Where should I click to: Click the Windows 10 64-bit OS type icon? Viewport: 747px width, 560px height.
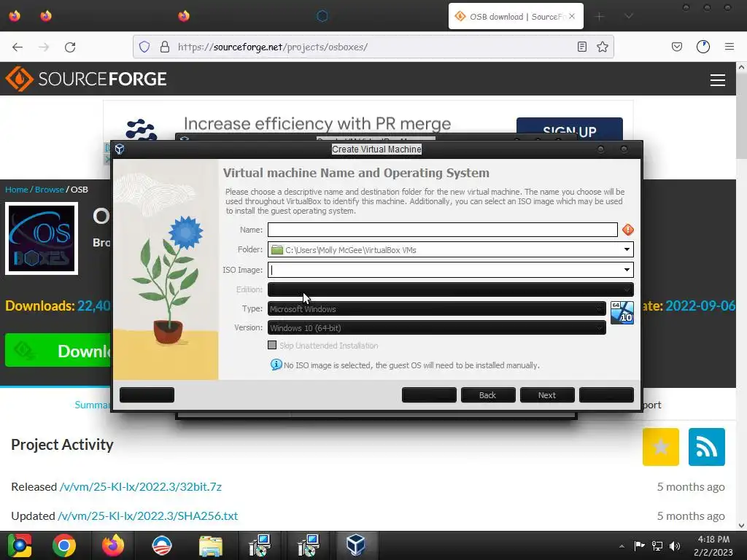coord(622,312)
